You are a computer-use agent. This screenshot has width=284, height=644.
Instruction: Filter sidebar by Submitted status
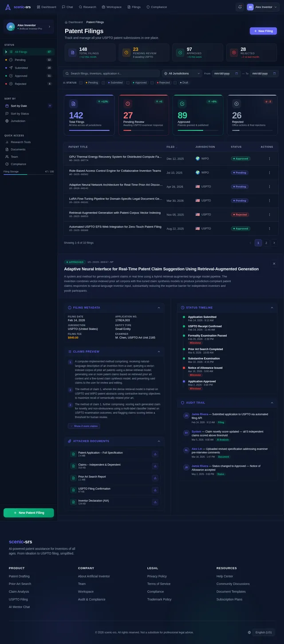pos(28,68)
